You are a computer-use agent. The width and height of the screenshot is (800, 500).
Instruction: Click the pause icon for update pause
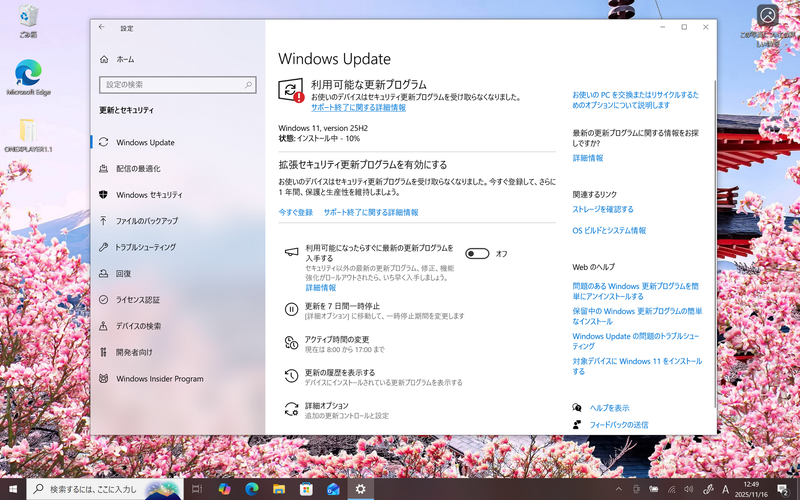pos(291,309)
